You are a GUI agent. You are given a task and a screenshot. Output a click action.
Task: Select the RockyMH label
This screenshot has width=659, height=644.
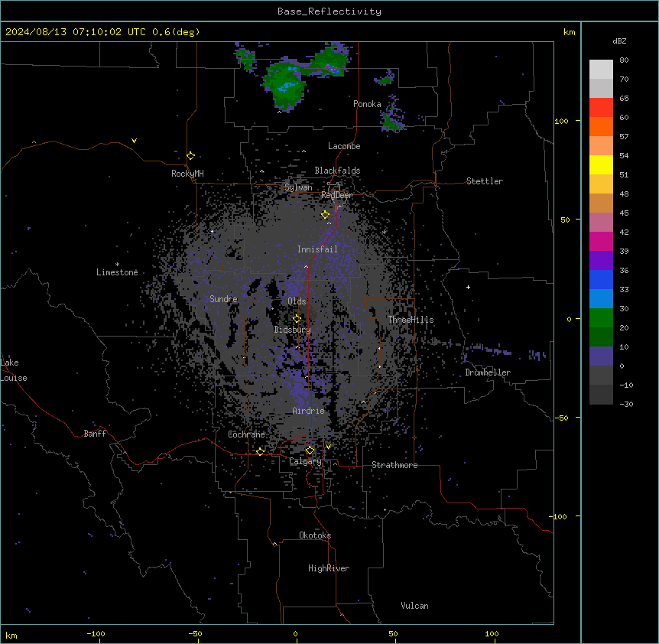pyautogui.click(x=187, y=174)
